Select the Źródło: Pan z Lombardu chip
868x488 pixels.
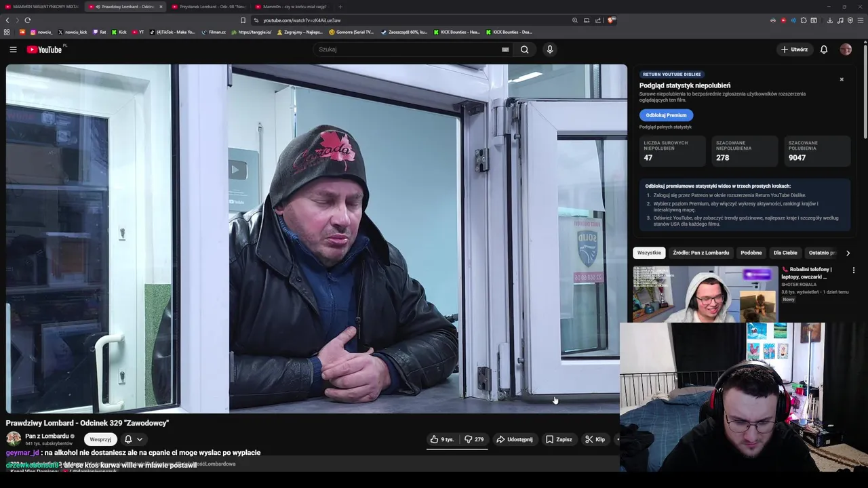[701, 253]
